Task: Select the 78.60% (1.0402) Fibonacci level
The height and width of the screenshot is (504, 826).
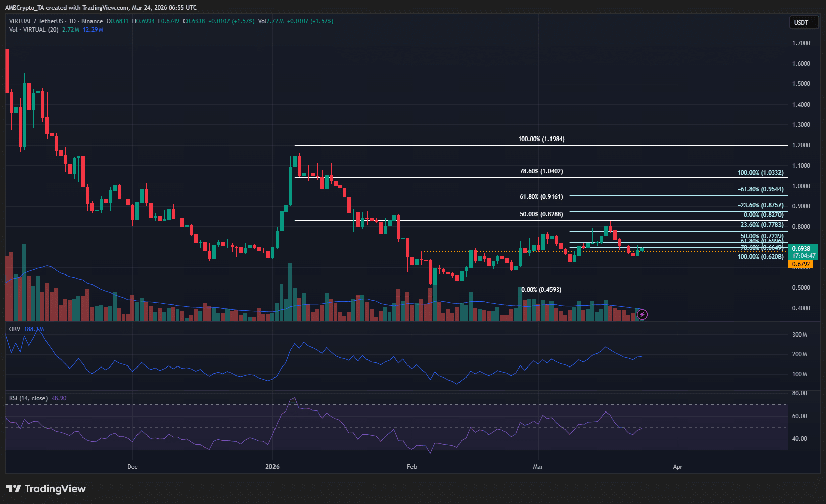Action: tap(541, 172)
